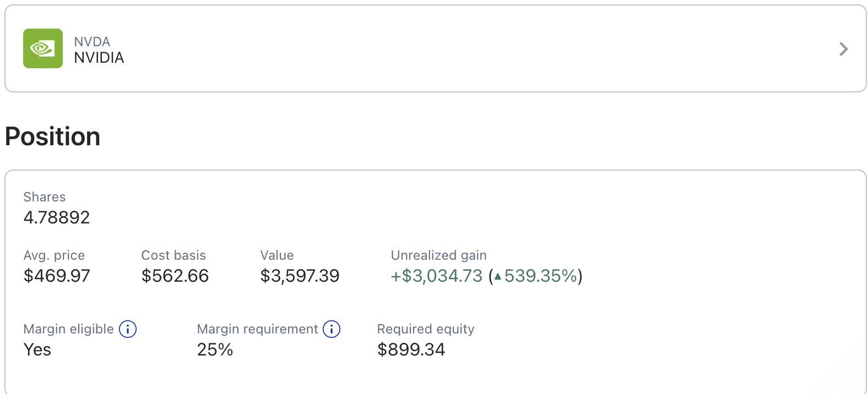The width and height of the screenshot is (868, 394).
Task: Click the Value amount $3,597.39
Action: point(300,276)
